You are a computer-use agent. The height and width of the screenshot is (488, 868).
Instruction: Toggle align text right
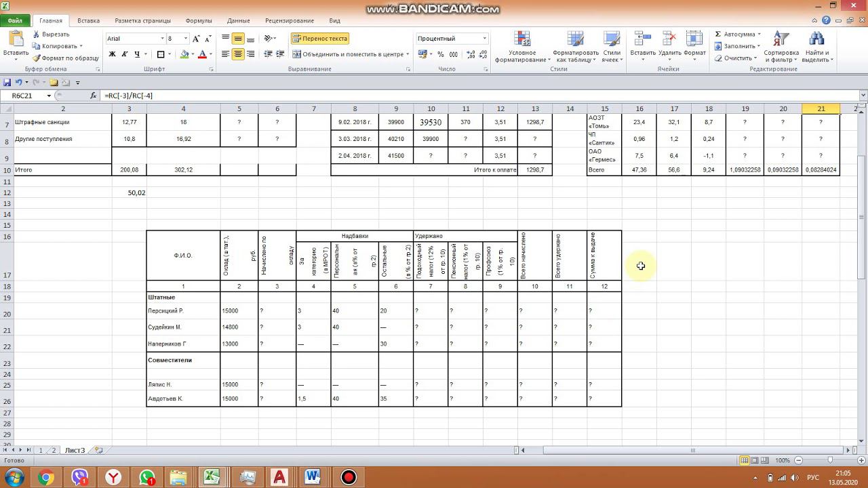pyautogui.click(x=250, y=54)
